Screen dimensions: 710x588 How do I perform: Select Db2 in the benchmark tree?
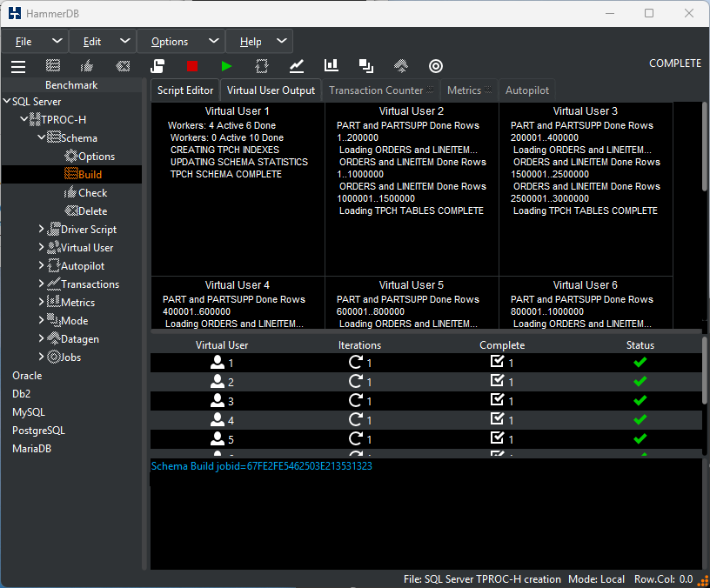(21, 394)
